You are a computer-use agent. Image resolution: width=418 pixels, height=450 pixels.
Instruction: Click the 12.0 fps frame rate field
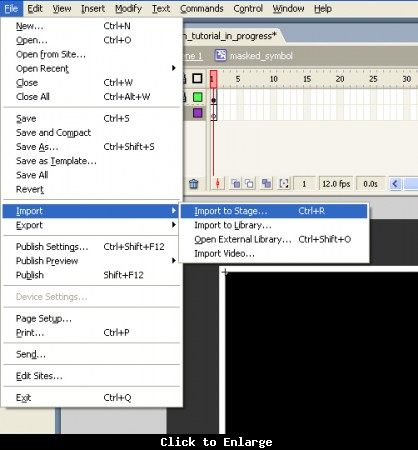(336, 184)
